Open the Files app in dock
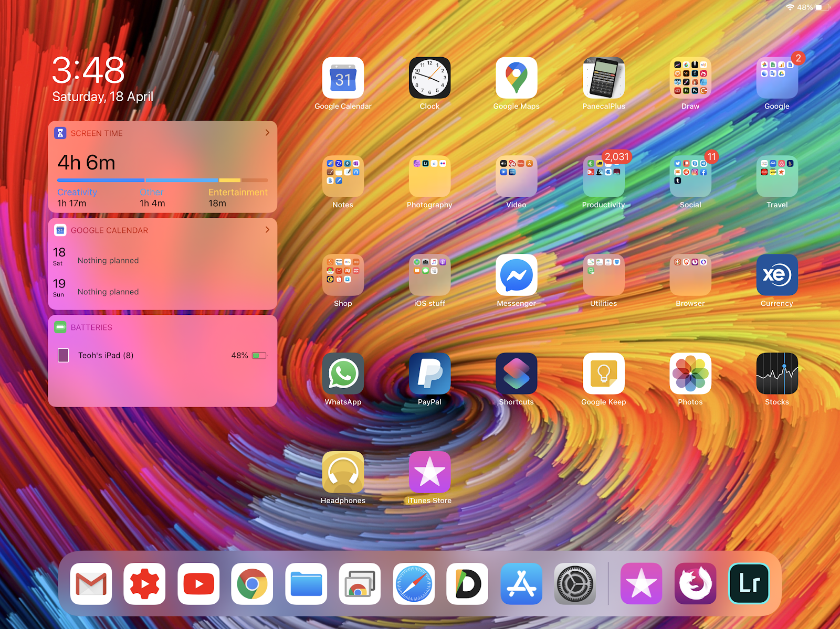Screen dimensions: 840x629 click(306, 584)
